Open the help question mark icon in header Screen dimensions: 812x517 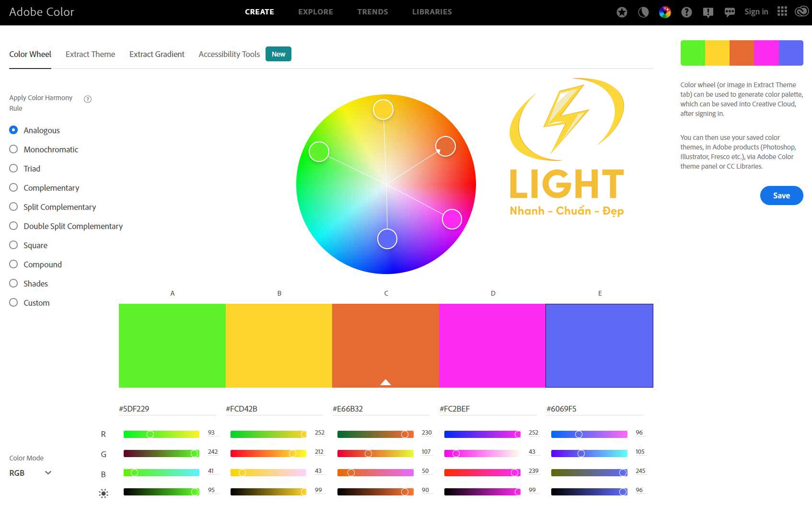686,12
